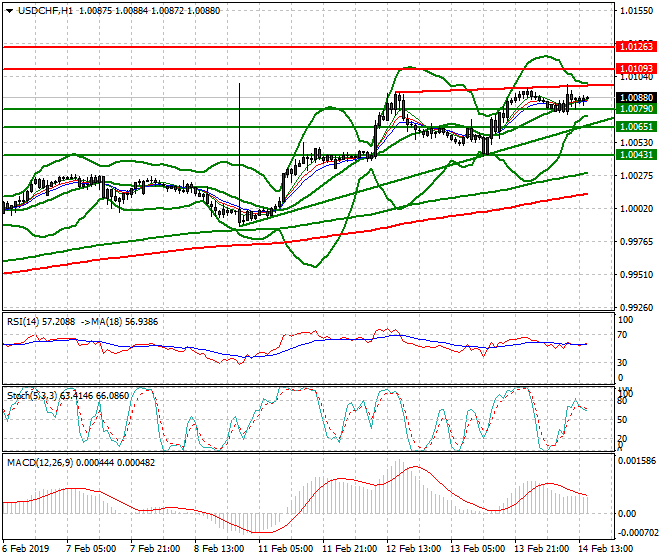660x560 pixels.
Task: Select the MACD scale value -0.000702
Action: click(638, 533)
